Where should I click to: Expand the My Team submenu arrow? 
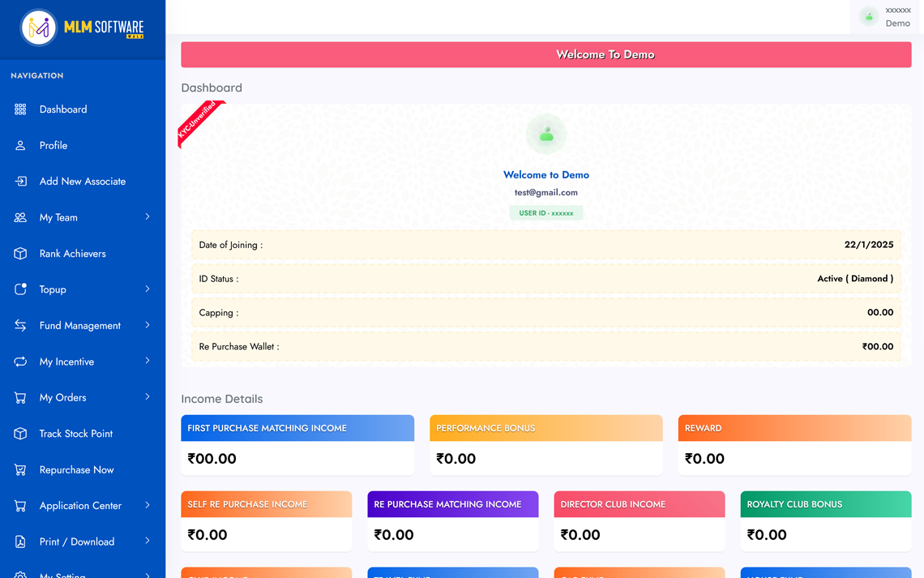(148, 217)
